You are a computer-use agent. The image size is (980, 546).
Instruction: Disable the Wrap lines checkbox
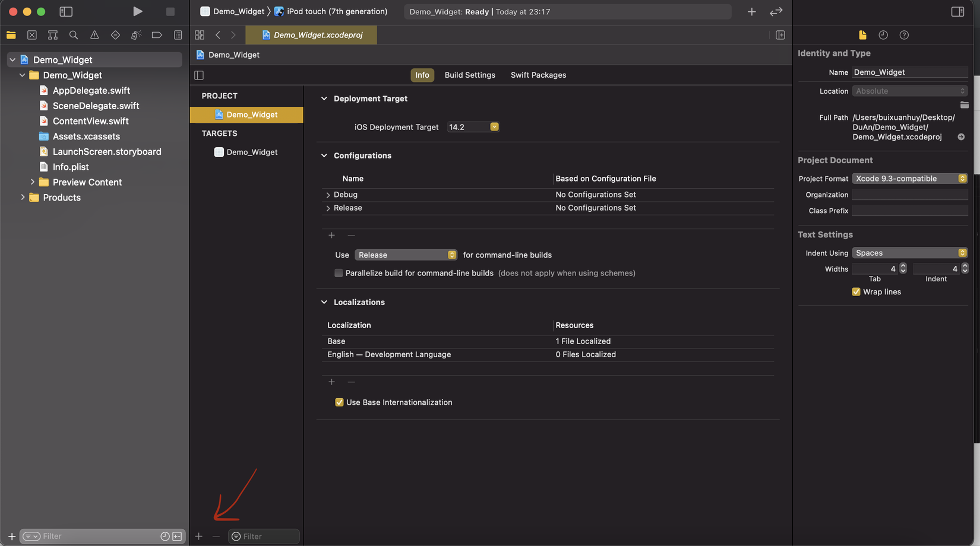tap(856, 292)
